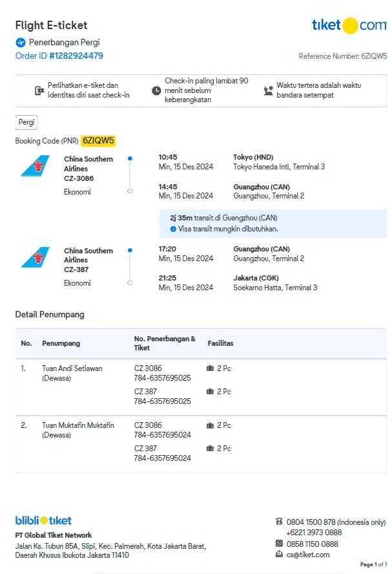The width and height of the screenshot is (392, 574).
Task: Select the Pergi tab label
Action: 26,122
